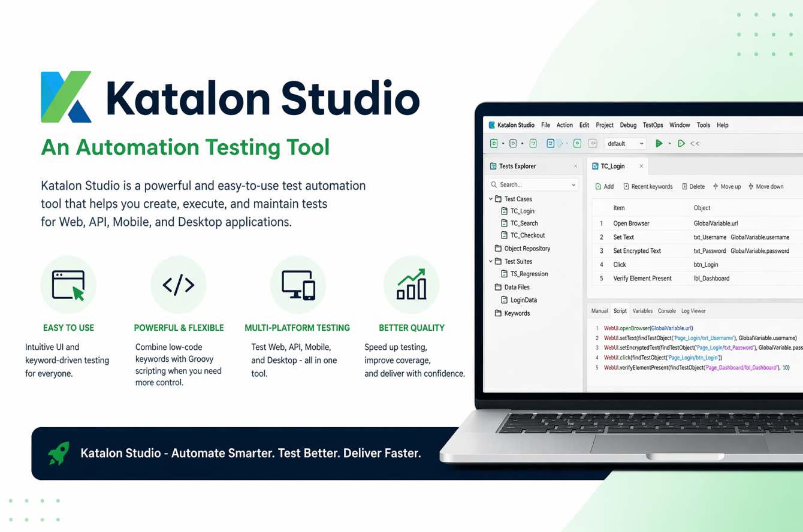Click the large Katalon Studio K logo
The image size is (803, 532).
tap(66, 97)
